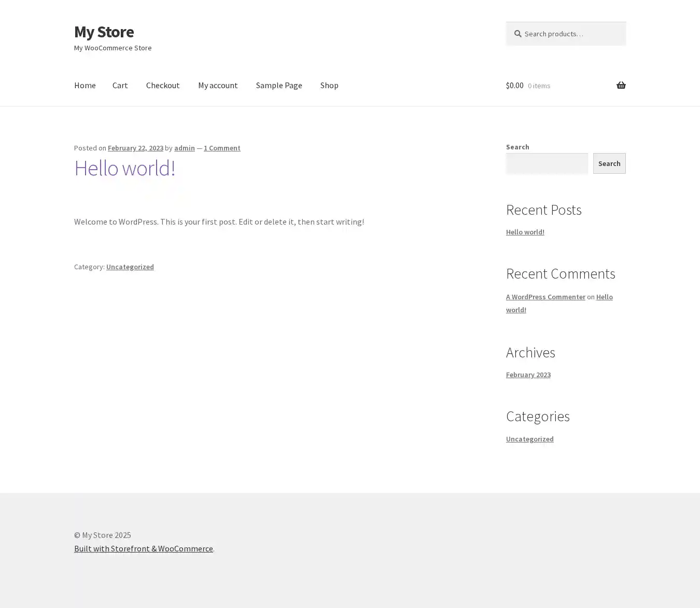
Task: Go to the Cart menu page
Action: 120,85
